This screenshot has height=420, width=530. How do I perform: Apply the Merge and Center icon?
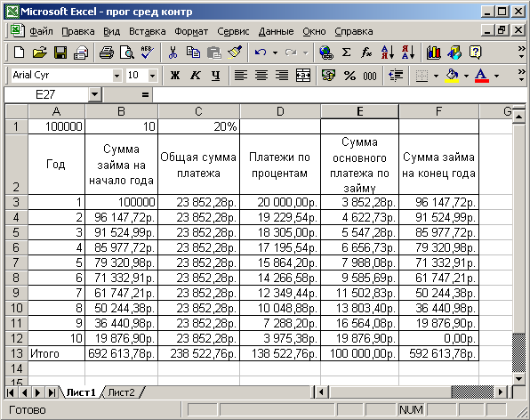303,75
